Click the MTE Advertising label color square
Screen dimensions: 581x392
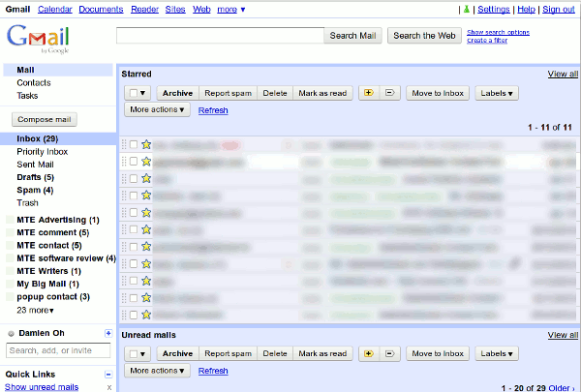[10, 220]
